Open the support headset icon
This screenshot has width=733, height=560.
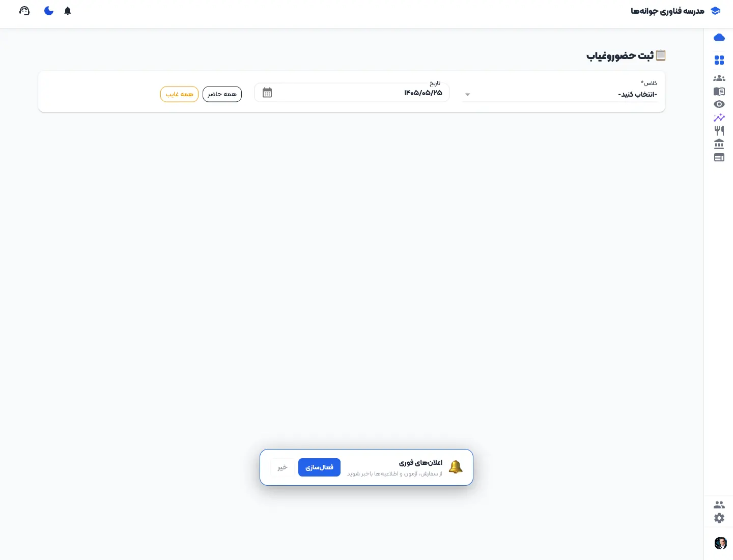24,11
